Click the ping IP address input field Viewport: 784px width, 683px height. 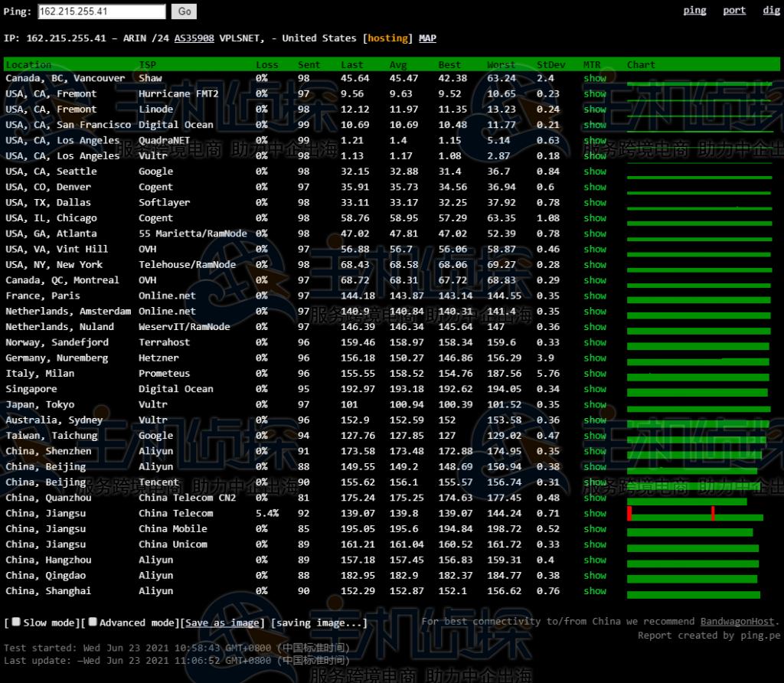pyautogui.click(x=101, y=11)
